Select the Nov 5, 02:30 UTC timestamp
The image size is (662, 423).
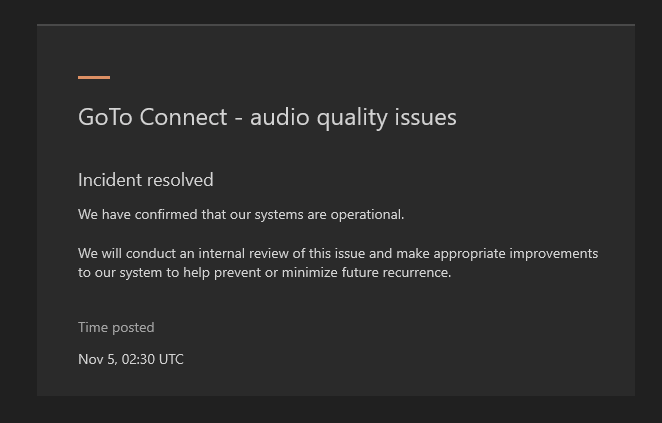pyautogui.click(x=131, y=359)
